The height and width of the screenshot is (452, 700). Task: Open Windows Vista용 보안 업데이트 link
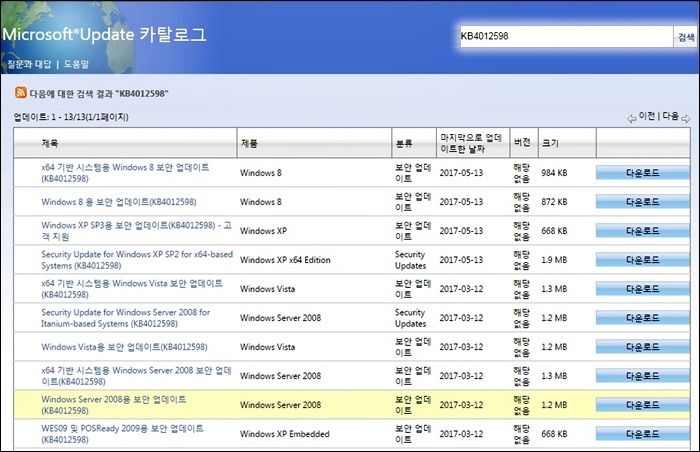coord(124,347)
